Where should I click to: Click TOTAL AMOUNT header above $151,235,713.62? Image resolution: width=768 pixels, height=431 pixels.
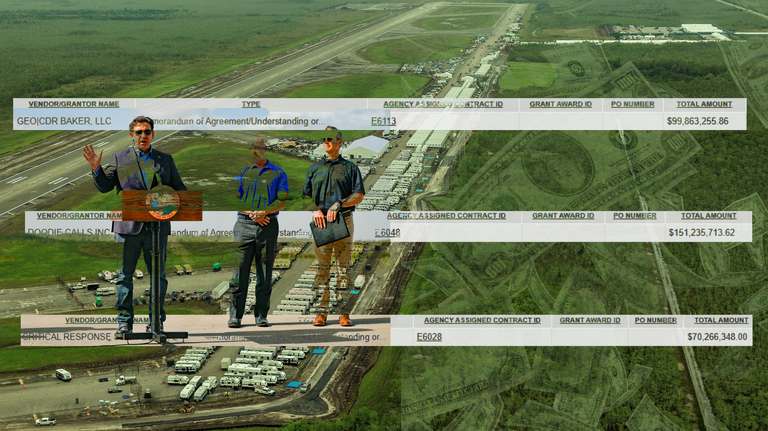709,216
